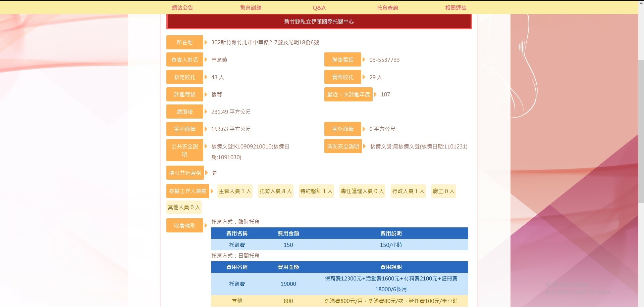
Task: Click the 核備工作人員數 label
Action: 188,191
